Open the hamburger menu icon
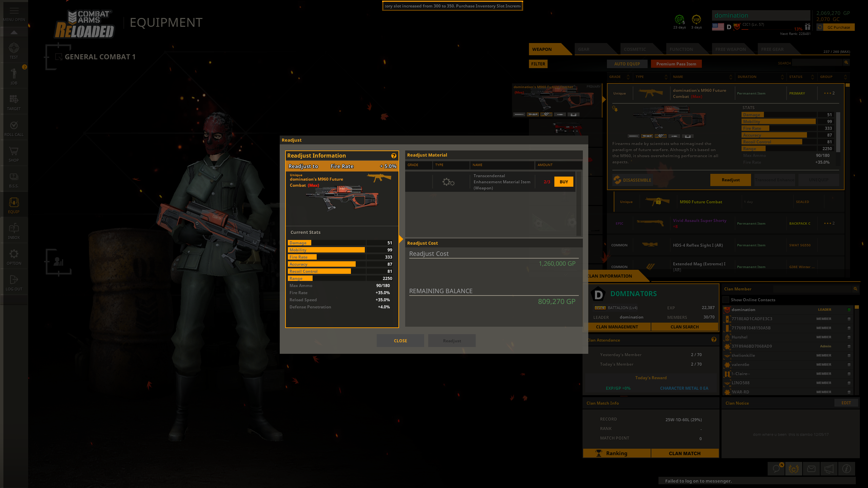 14,11
